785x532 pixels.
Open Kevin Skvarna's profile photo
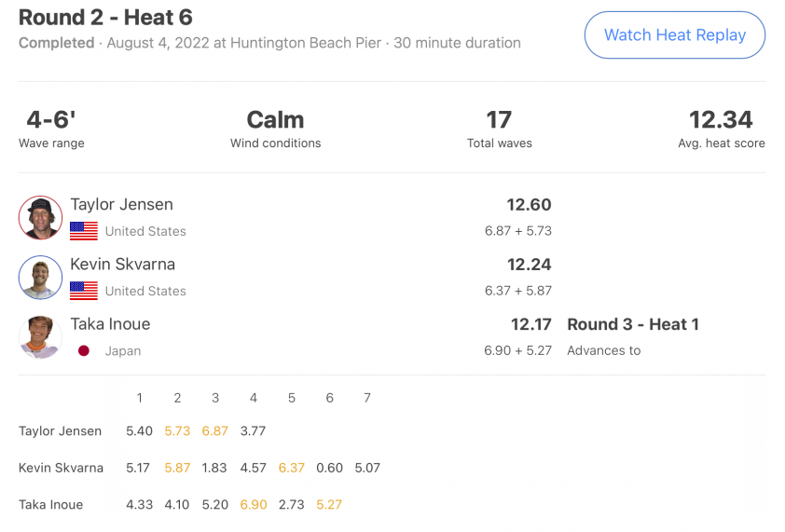40,278
